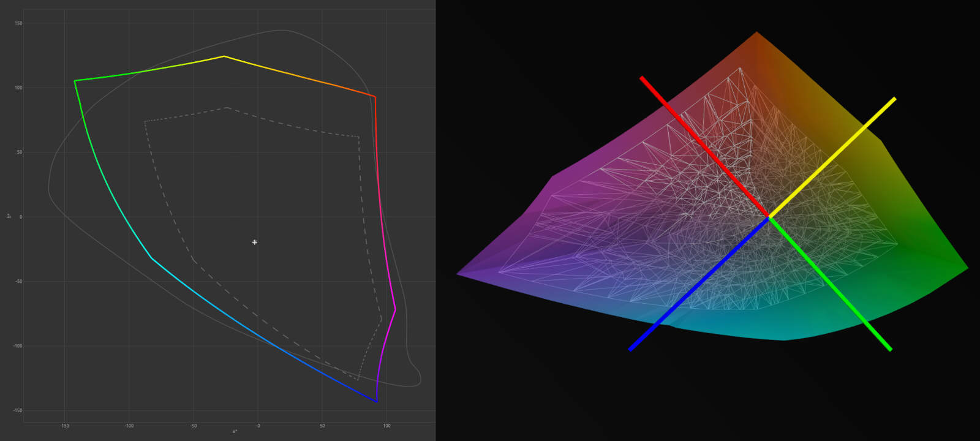The width and height of the screenshot is (980, 441).
Task: Click the purple tip of the 3D gamut
Action: click(x=458, y=274)
